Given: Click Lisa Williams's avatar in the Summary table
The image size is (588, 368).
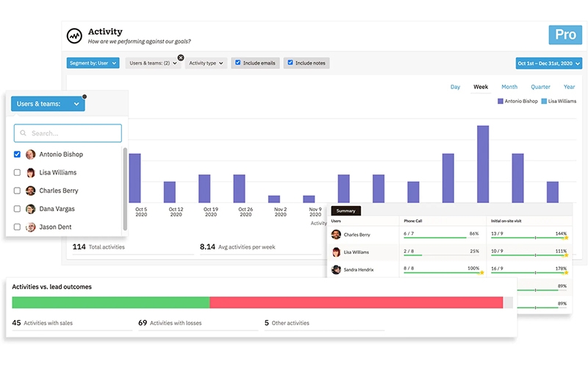Looking at the screenshot, I should pyautogui.click(x=336, y=252).
